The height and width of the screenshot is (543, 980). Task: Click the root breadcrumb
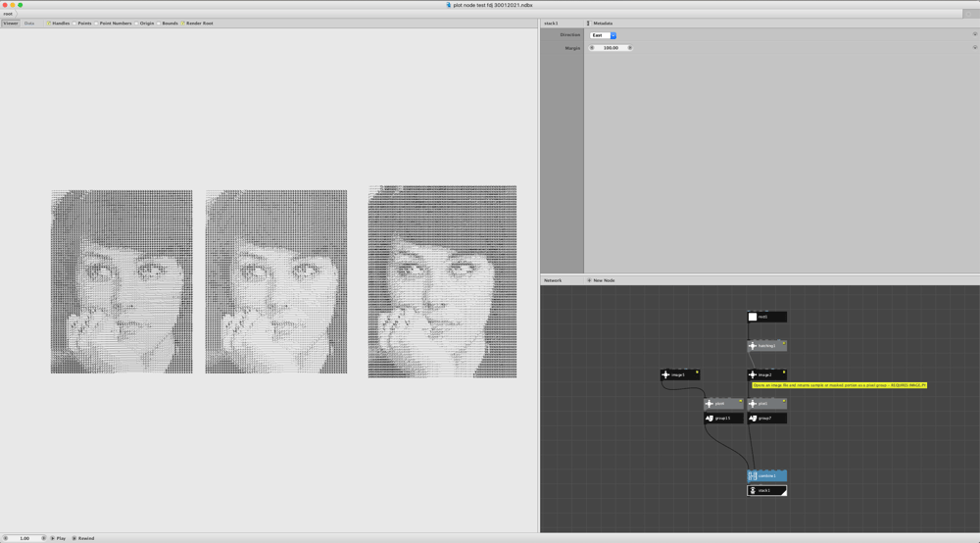point(8,14)
